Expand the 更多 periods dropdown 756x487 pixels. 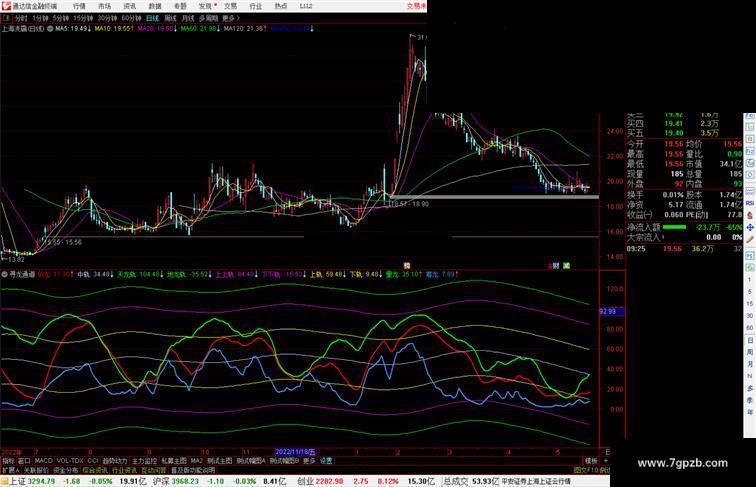[x=230, y=18]
